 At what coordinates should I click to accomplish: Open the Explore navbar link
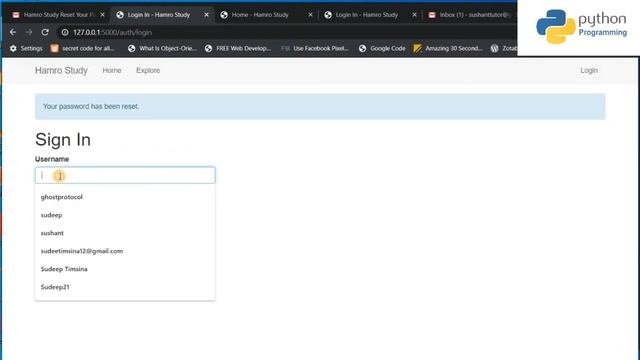148,70
